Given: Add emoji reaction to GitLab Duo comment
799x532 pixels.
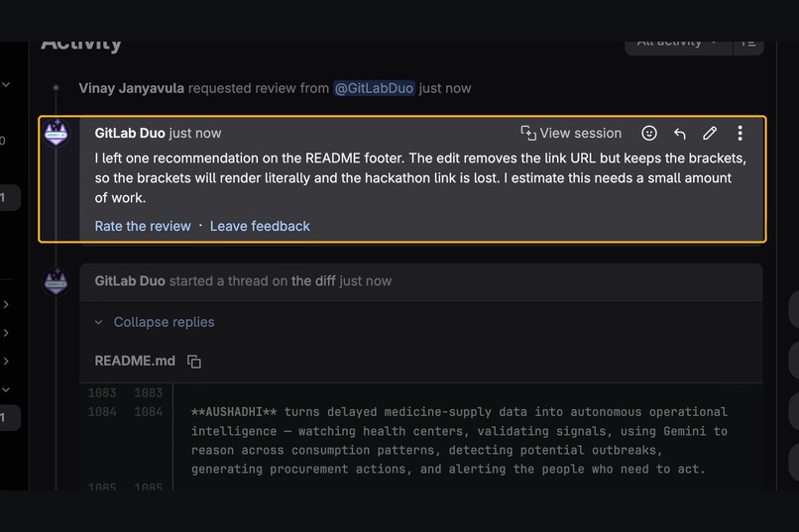Looking at the screenshot, I should point(648,134).
